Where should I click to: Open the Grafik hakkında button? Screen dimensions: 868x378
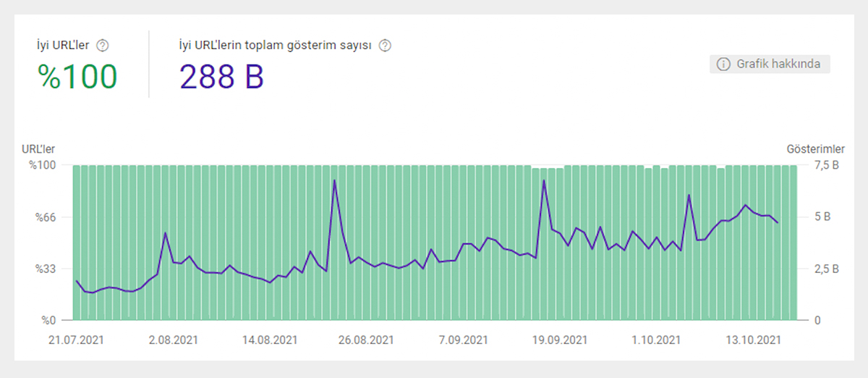click(x=770, y=64)
